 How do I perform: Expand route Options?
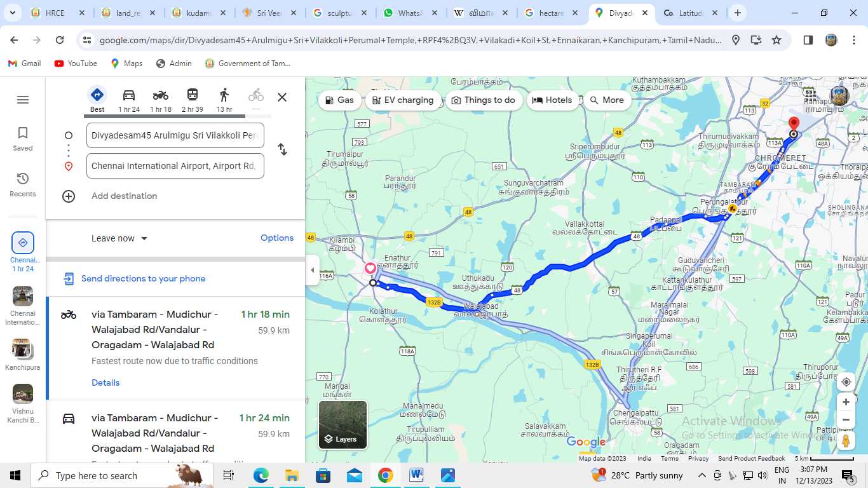(277, 238)
